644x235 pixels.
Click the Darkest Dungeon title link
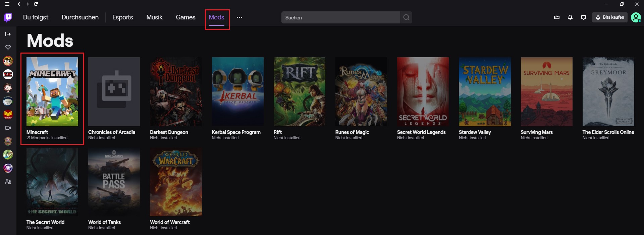(169, 132)
